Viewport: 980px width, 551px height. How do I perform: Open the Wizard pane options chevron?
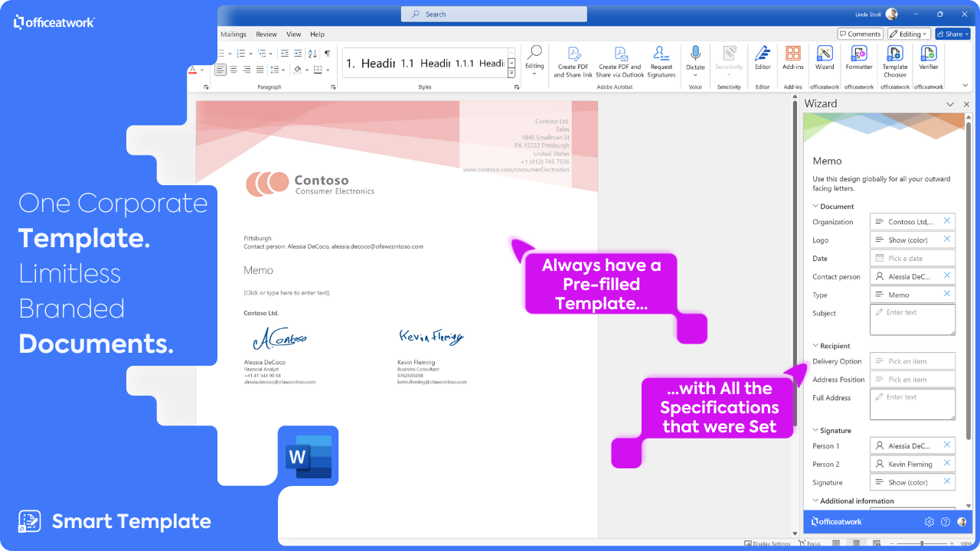click(950, 104)
